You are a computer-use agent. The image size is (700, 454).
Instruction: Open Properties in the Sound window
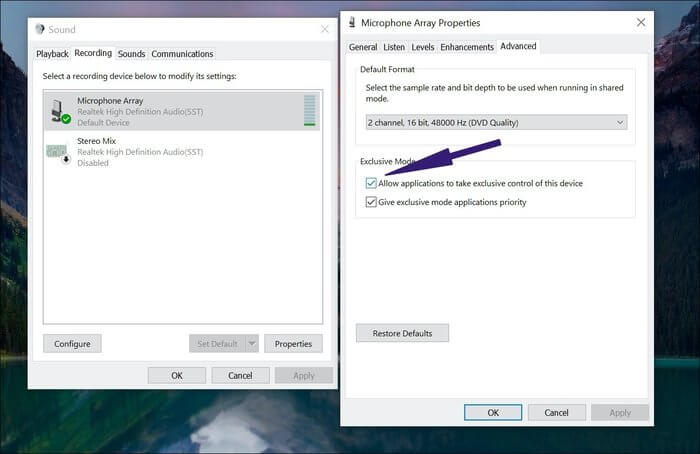coord(293,343)
